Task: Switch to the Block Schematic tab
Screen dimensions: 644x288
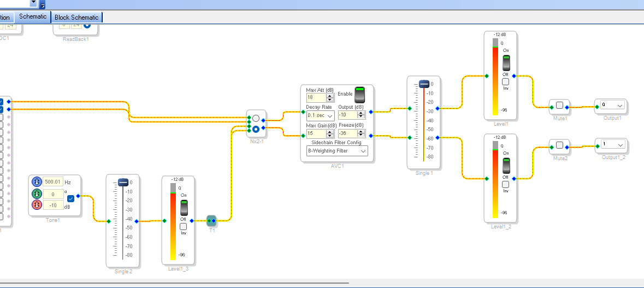Action: point(76,17)
